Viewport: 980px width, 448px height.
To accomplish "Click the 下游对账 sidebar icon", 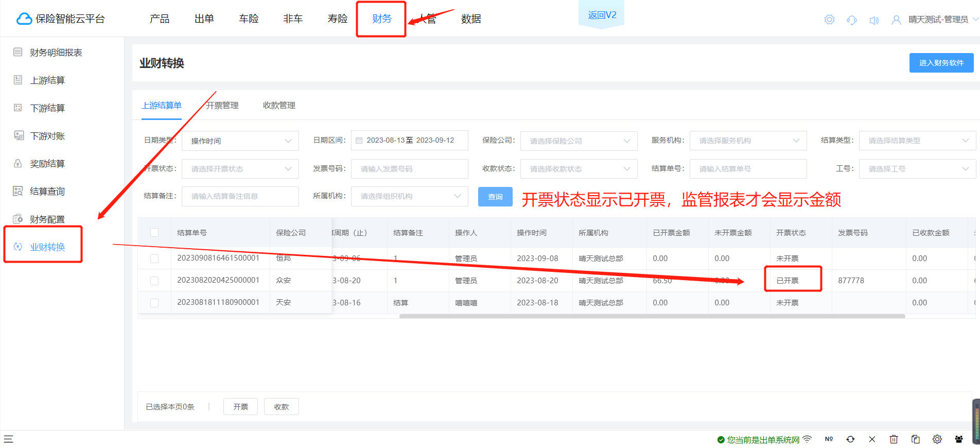I will [19, 135].
